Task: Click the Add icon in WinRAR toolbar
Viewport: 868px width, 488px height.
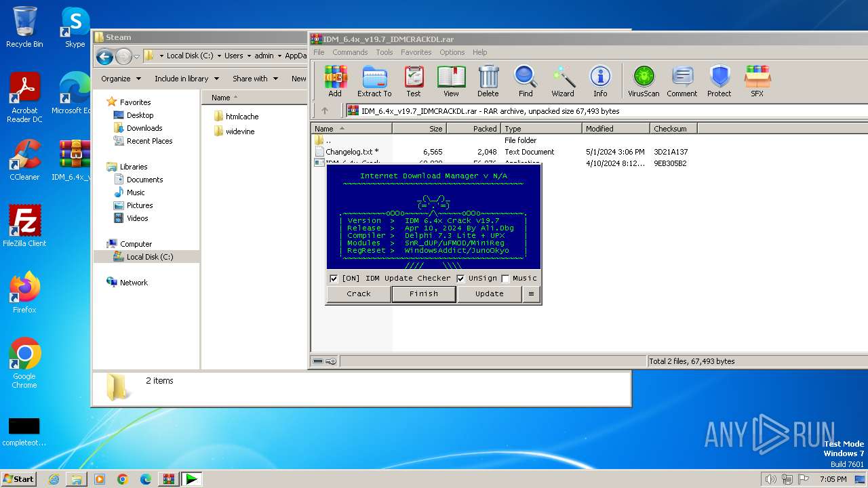Action: 335,81
